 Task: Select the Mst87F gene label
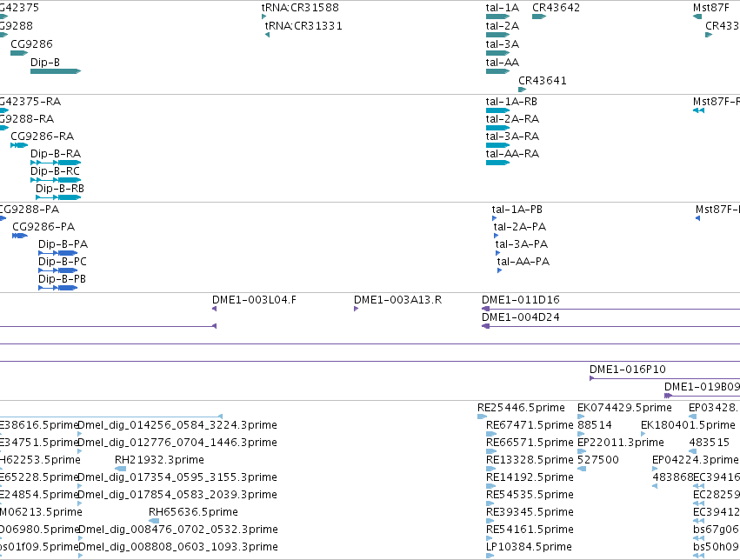pyautogui.click(x=711, y=8)
